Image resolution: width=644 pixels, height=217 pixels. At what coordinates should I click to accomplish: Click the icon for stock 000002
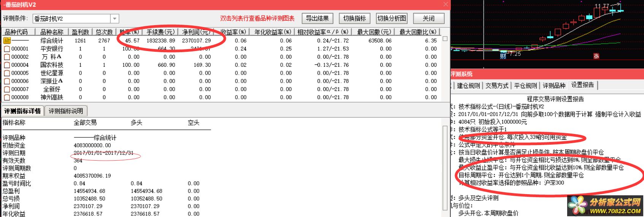tap(7, 57)
